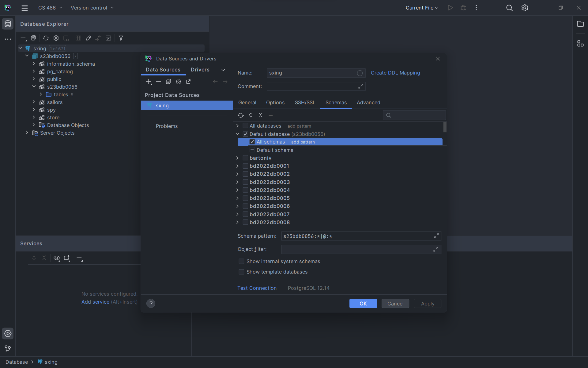
Task: Click the help question mark button
Action: pos(151,303)
